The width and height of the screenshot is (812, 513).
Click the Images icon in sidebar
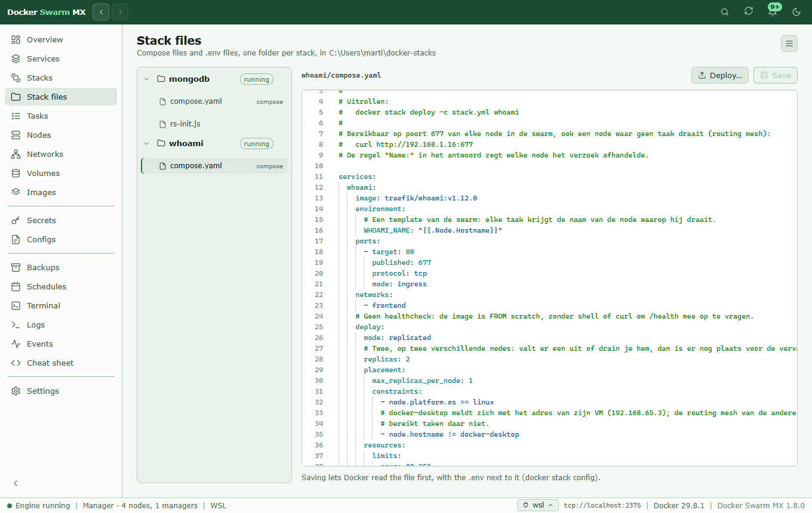16,192
